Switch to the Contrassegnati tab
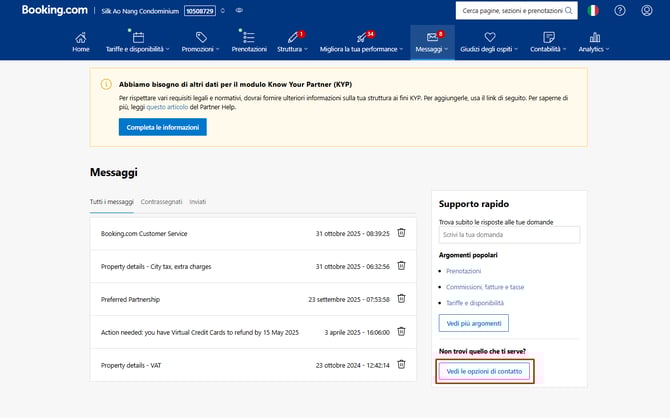This screenshot has width=670, height=418. click(161, 202)
